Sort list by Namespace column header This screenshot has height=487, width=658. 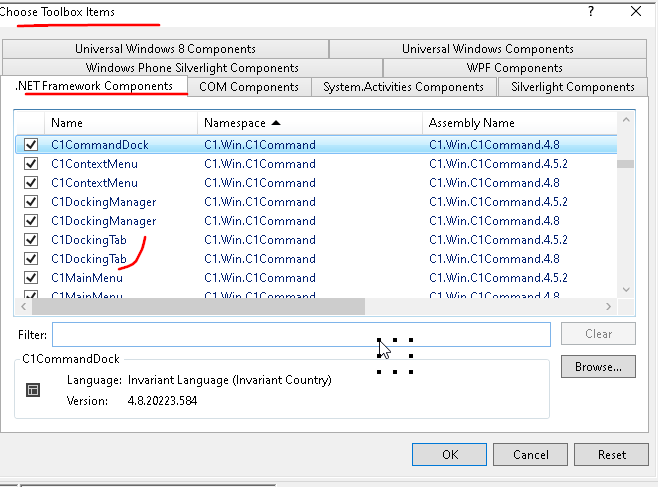pyautogui.click(x=310, y=123)
